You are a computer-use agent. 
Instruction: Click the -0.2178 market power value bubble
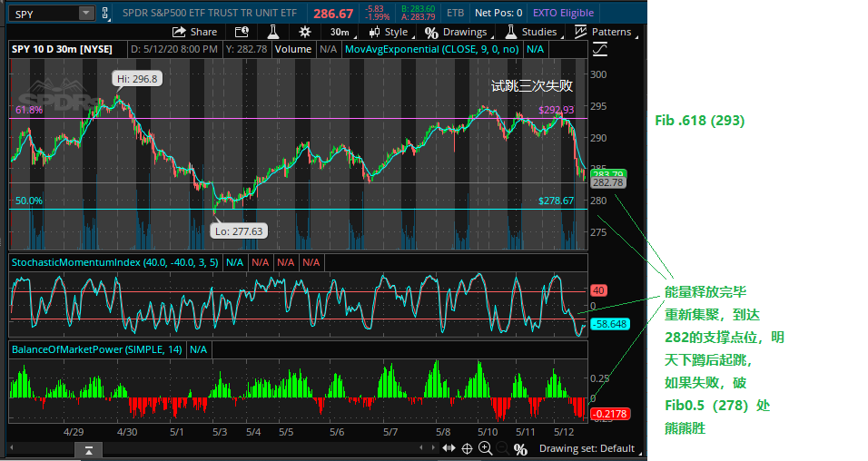point(610,414)
